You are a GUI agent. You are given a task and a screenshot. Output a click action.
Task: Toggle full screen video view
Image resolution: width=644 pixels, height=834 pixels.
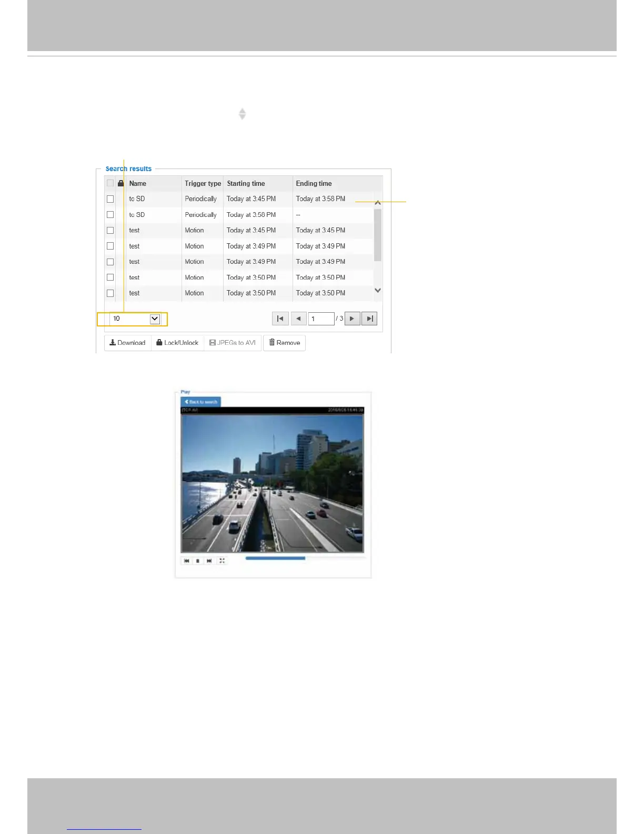click(222, 561)
